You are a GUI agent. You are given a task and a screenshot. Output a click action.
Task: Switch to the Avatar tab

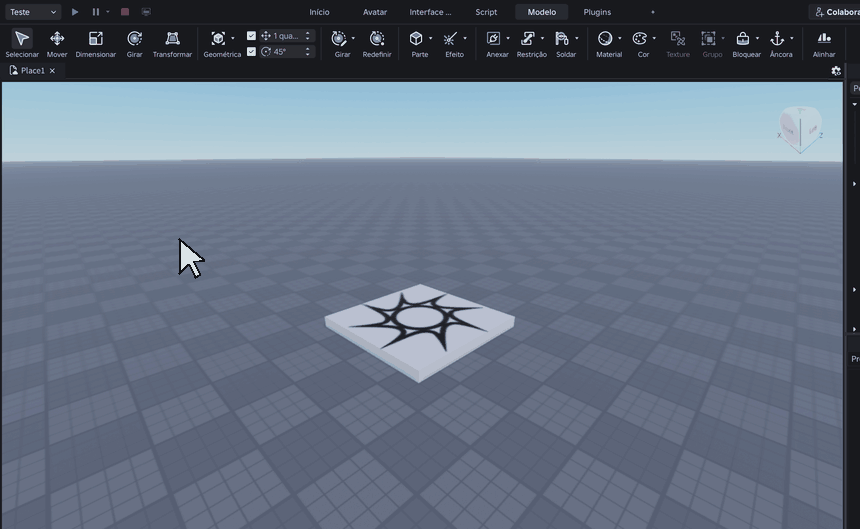tap(375, 12)
